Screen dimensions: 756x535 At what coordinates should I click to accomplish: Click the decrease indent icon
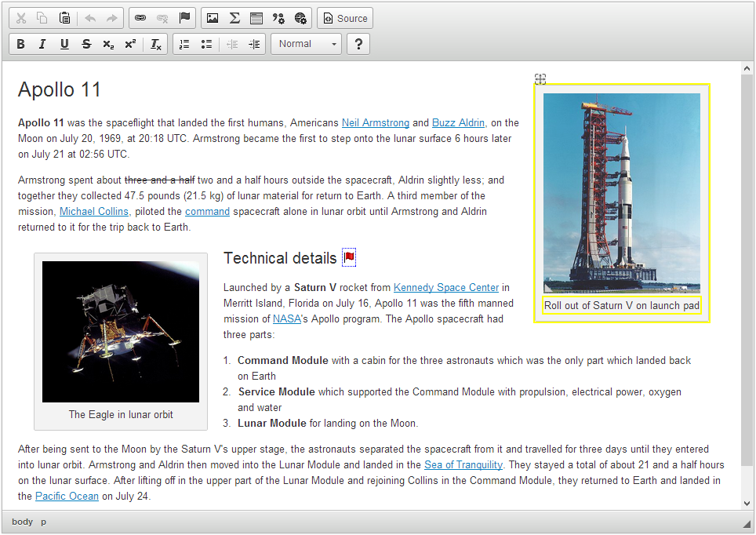pyautogui.click(x=232, y=44)
